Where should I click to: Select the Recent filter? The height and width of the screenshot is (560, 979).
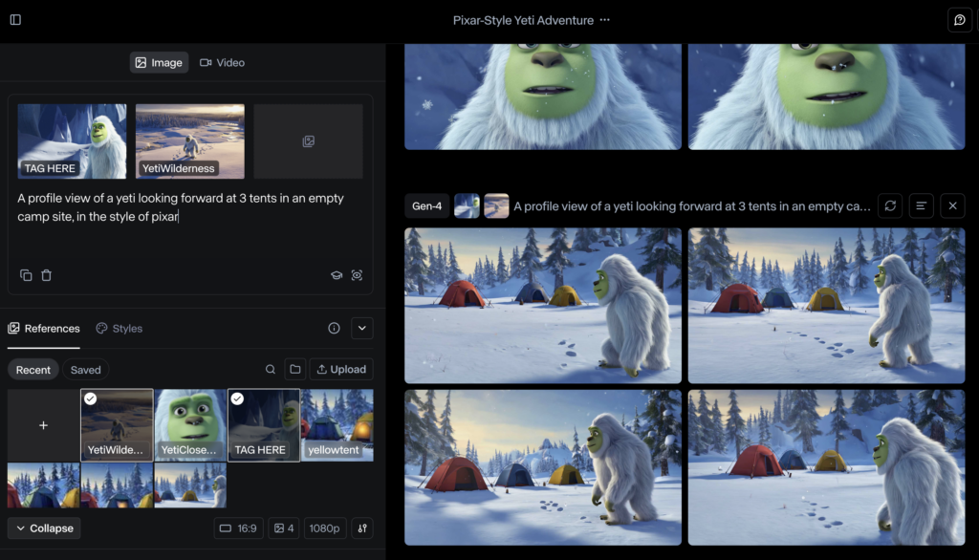click(33, 370)
